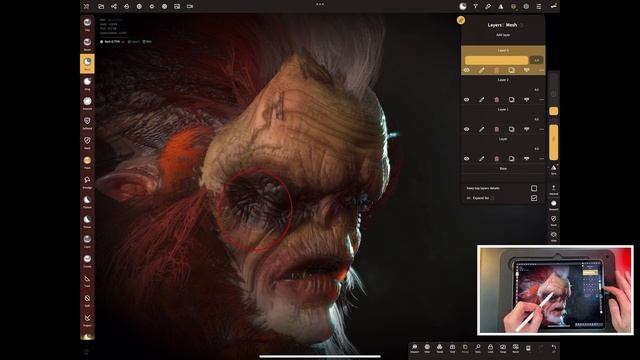Merge down Layer 2 icon
Image resolution: width=640 pixels, height=360 pixels.
pyautogui.click(x=527, y=100)
